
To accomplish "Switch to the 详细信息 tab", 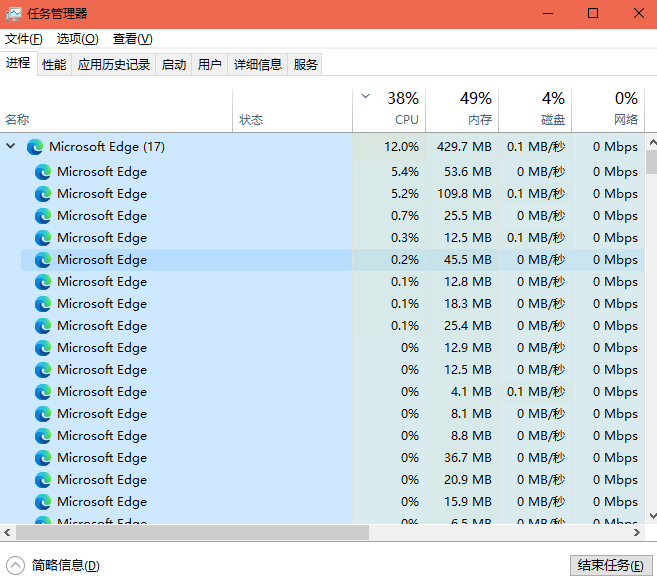I will (x=258, y=65).
